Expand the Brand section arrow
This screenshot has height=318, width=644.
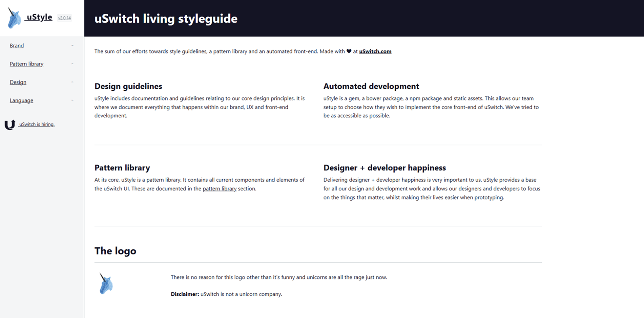(72, 45)
